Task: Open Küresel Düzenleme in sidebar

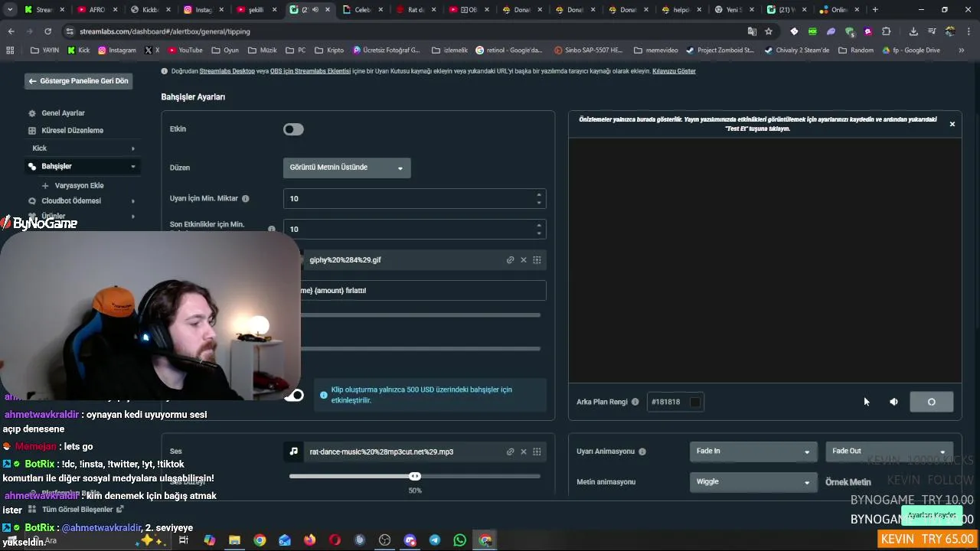Action: (x=72, y=131)
